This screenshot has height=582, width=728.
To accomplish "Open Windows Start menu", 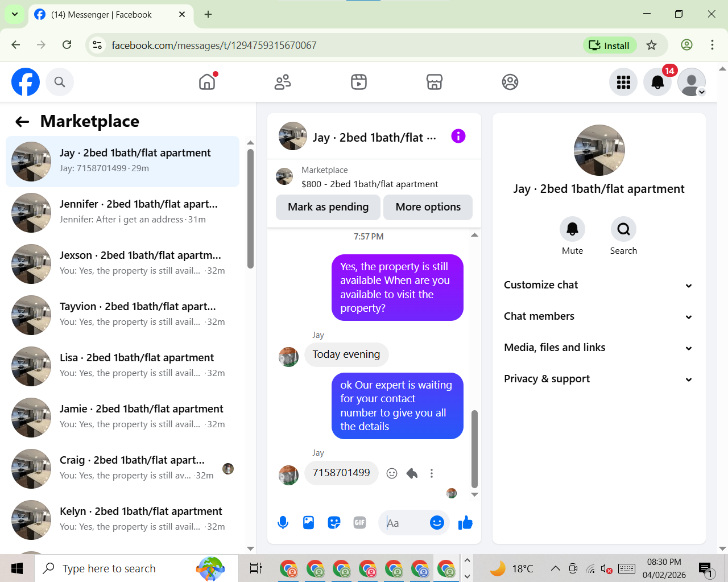I will pyautogui.click(x=17, y=568).
